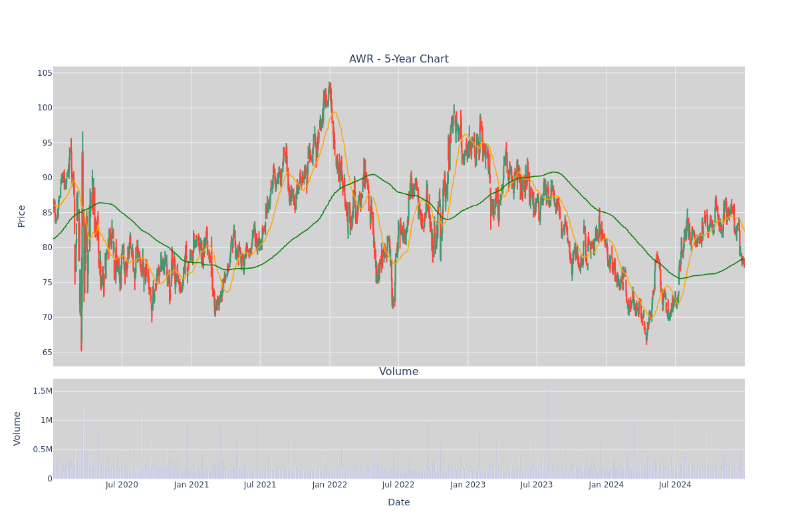Click the "Jan 2022" date tick label
The width and height of the screenshot is (798, 532).
pos(330,485)
